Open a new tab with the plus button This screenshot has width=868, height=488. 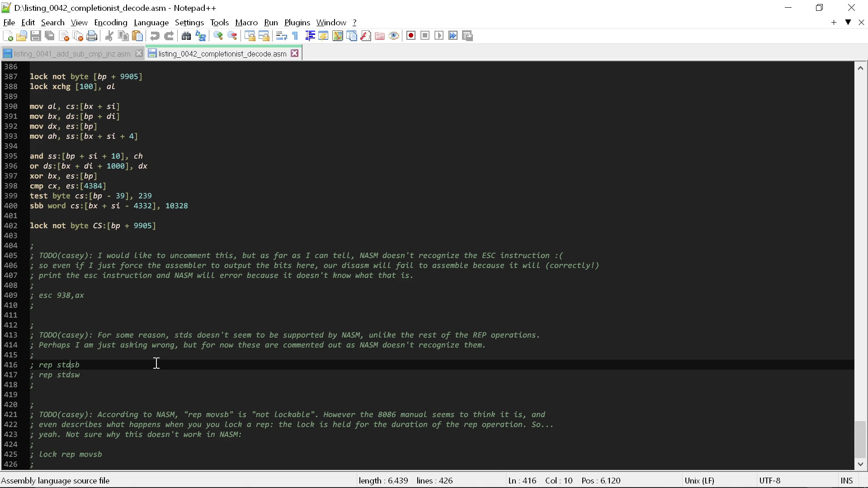tap(833, 22)
